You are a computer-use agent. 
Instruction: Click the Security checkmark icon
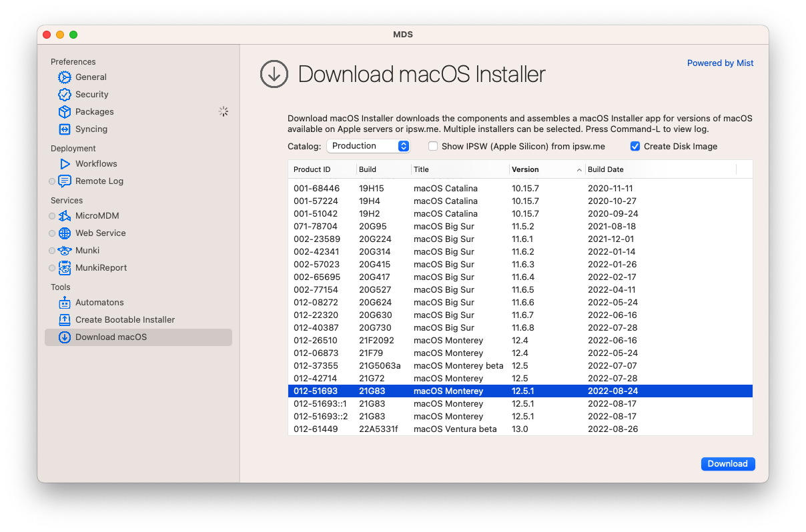(65, 95)
